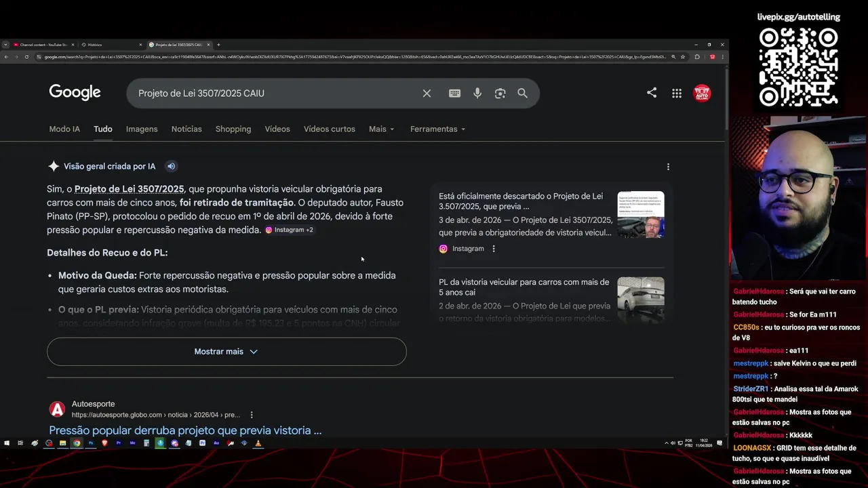Go back in browser history

6,57
